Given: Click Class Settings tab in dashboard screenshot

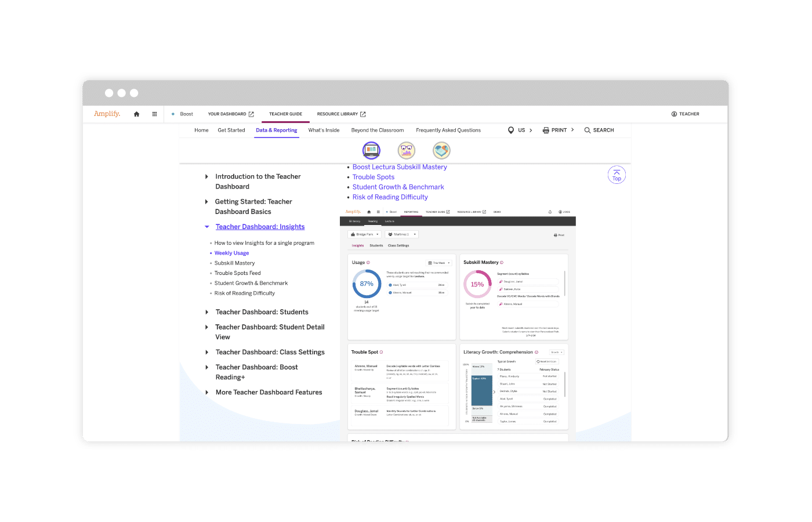Looking at the screenshot, I should (x=398, y=245).
